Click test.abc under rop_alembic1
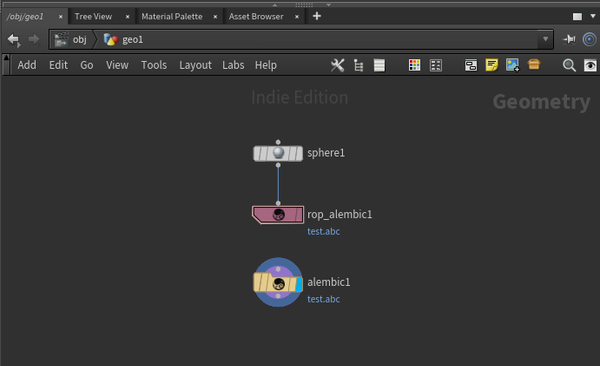 pyautogui.click(x=323, y=231)
